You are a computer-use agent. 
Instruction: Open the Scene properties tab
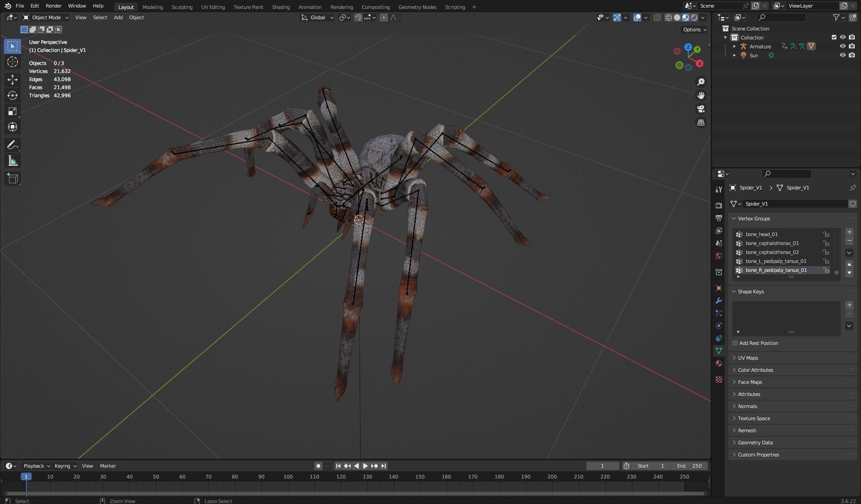719,243
